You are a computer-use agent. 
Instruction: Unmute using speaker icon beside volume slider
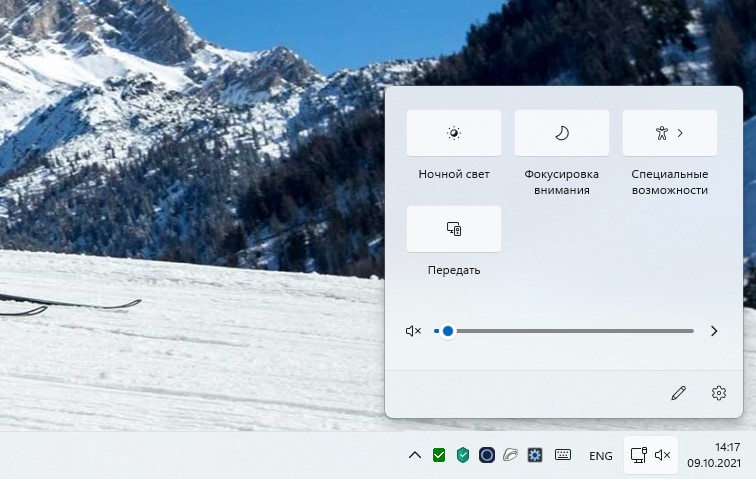413,331
